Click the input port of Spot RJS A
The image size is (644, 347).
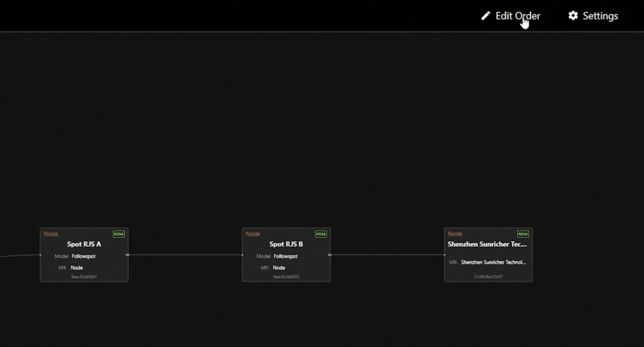click(40, 255)
